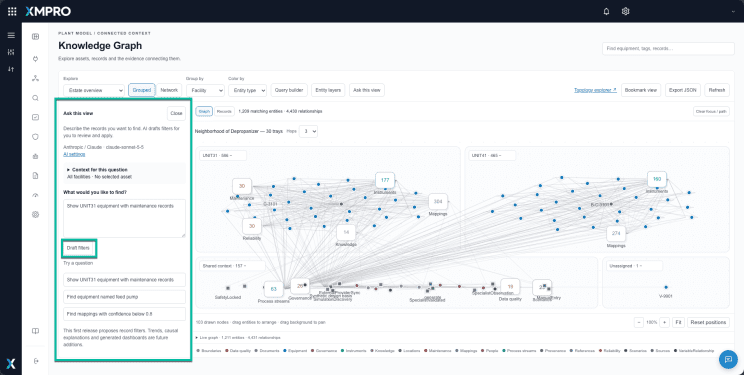
Task: Switch to Grouped layout
Action: [x=141, y=90]
